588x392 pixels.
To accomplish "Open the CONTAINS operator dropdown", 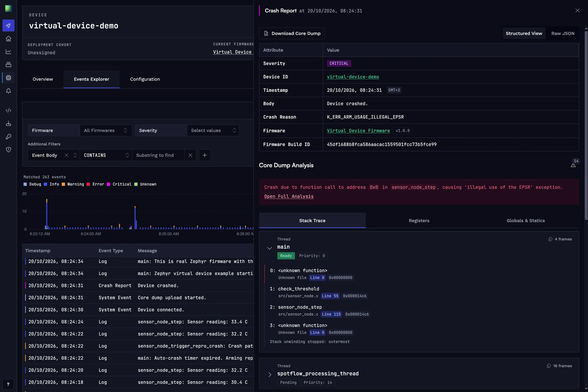I will [106, 155].
